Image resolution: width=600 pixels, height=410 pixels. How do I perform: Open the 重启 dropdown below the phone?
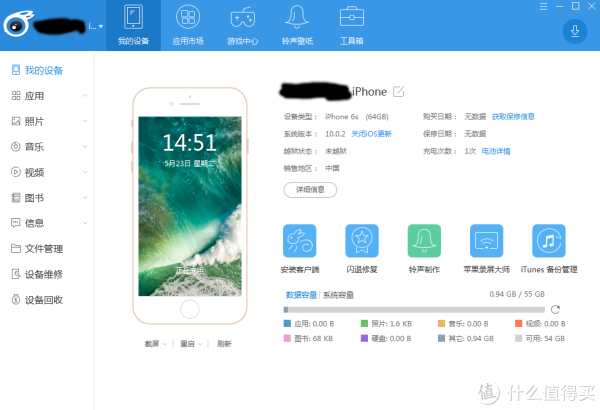(x=191, y=344)
